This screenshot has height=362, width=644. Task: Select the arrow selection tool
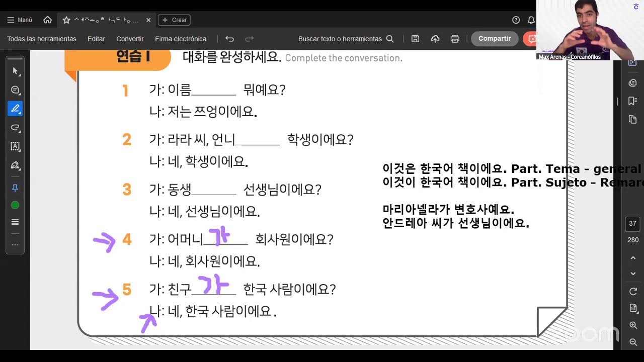coord(15,71)
